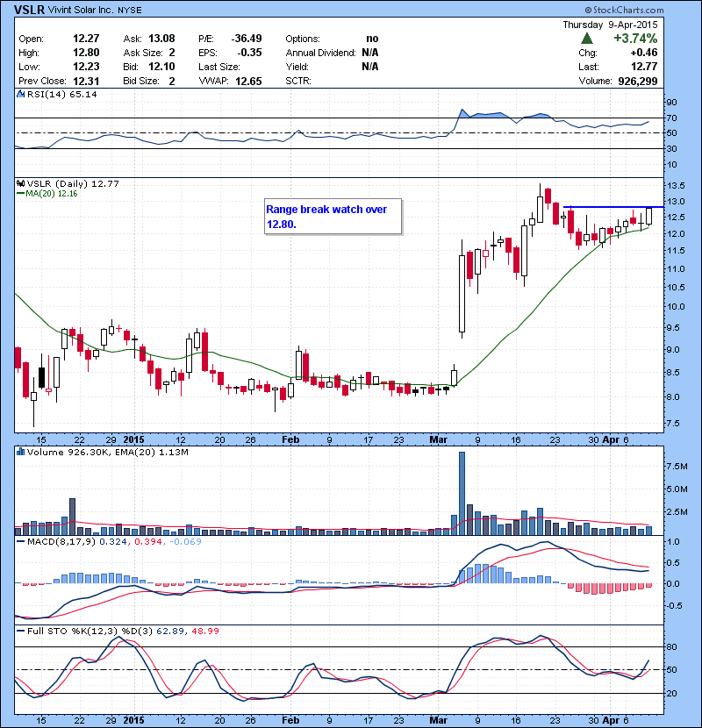
Task: Click the Apr label on bottom date axis
Action: [x=611, y=720]
